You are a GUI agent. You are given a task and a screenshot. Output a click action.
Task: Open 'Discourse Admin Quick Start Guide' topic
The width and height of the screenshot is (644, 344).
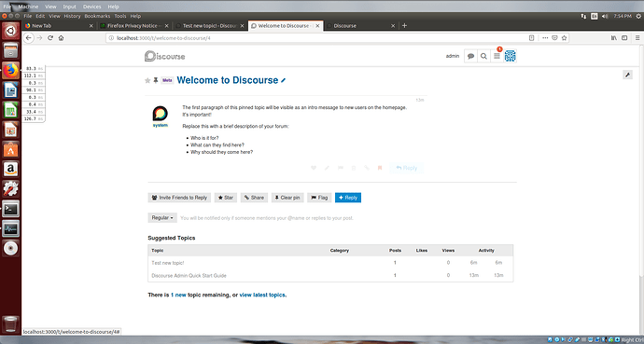(189, 276)
